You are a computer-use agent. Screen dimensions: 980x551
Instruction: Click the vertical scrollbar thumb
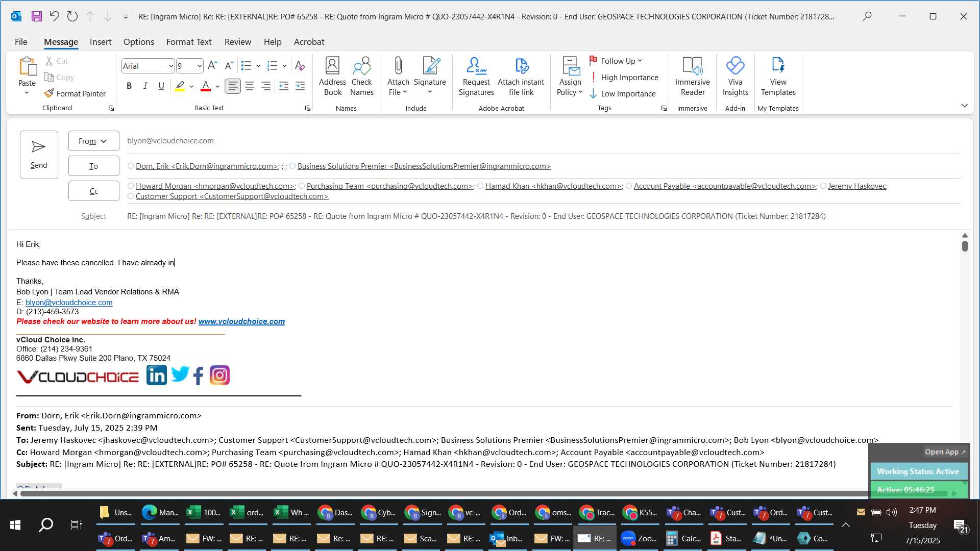(x=965, y=246)
